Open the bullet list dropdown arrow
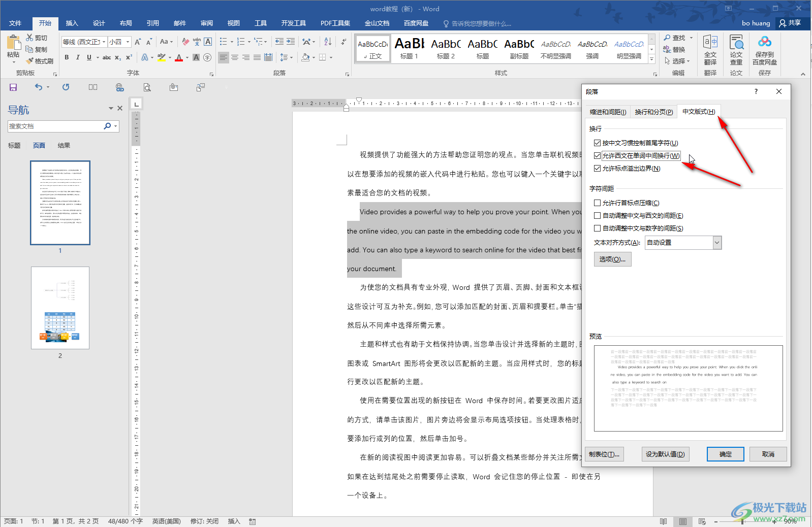The width and height of the screenshot is (812, 527). pos(232,42)
